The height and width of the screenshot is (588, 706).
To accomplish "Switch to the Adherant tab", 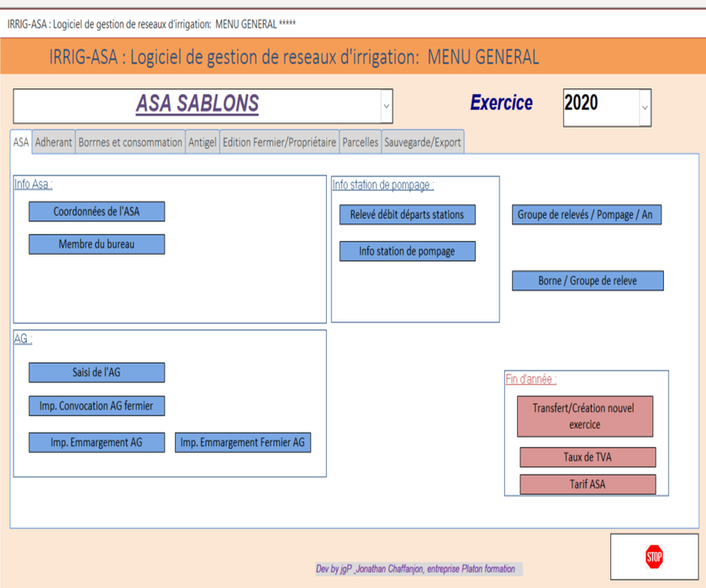I will coord(54,143).
